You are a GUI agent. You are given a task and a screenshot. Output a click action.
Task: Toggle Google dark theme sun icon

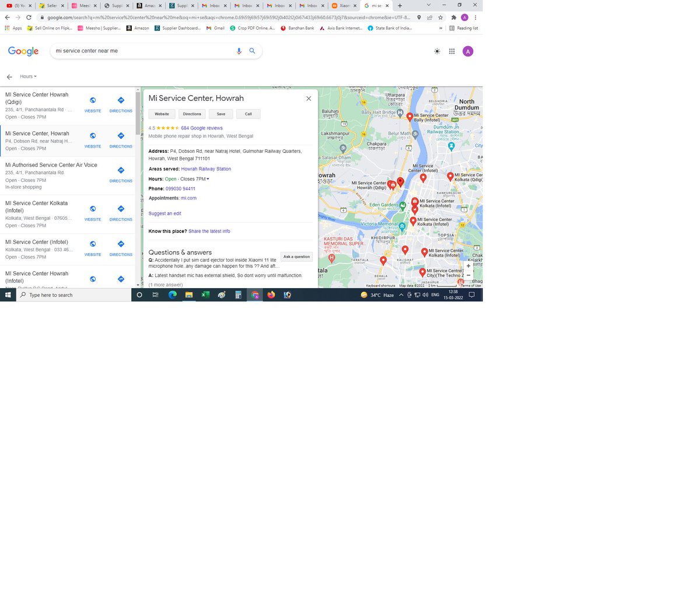[437, 51]
